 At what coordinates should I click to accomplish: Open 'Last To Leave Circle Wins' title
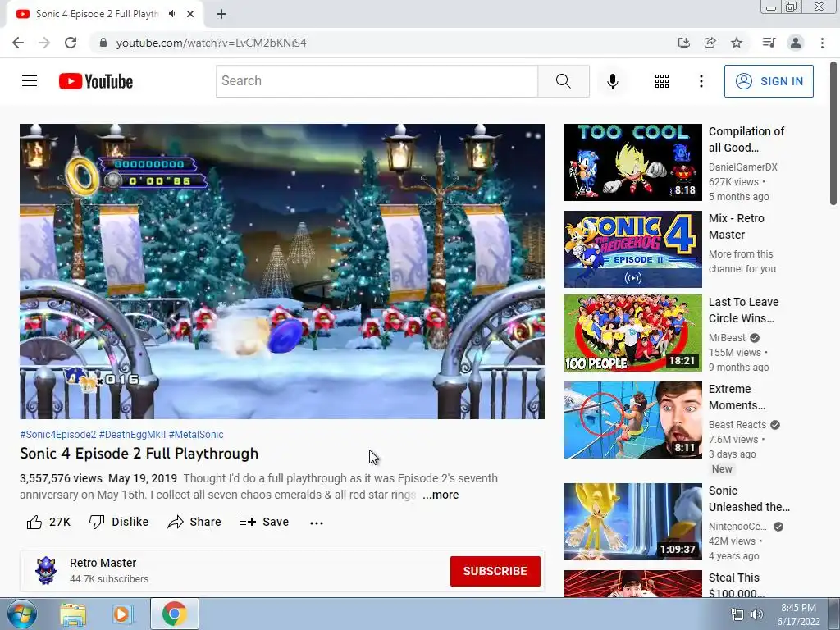[x=743, y=310]
